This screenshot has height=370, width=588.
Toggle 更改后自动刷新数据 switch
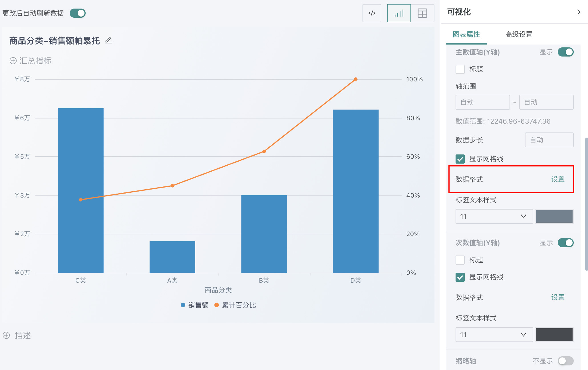(78, 13)
